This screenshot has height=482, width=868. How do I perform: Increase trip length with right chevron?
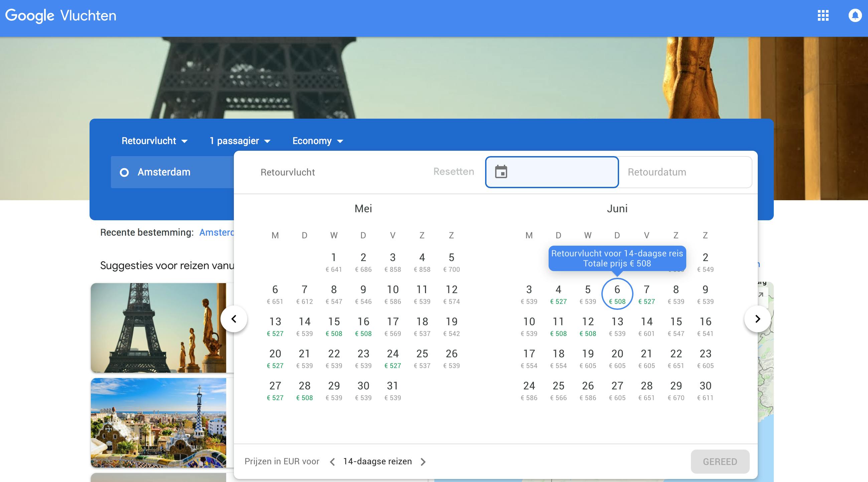point(423,462)
